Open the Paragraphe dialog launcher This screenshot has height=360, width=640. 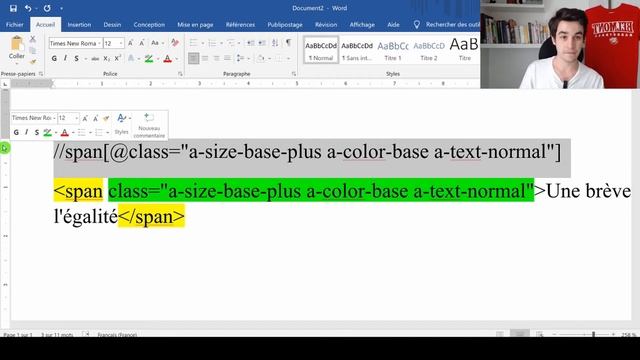[x=294, y=74]
